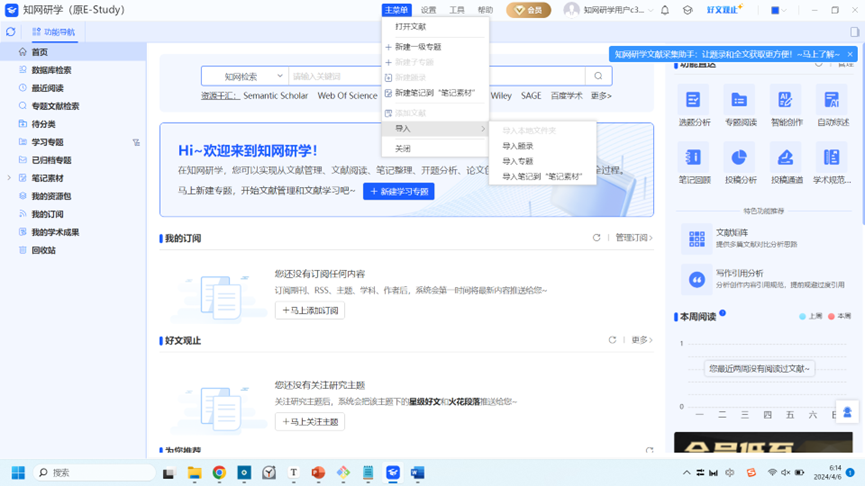The height and width of the screenshot is (486, 865).
Task: Click user avatar icon
Action: click(x=572, y=10)
